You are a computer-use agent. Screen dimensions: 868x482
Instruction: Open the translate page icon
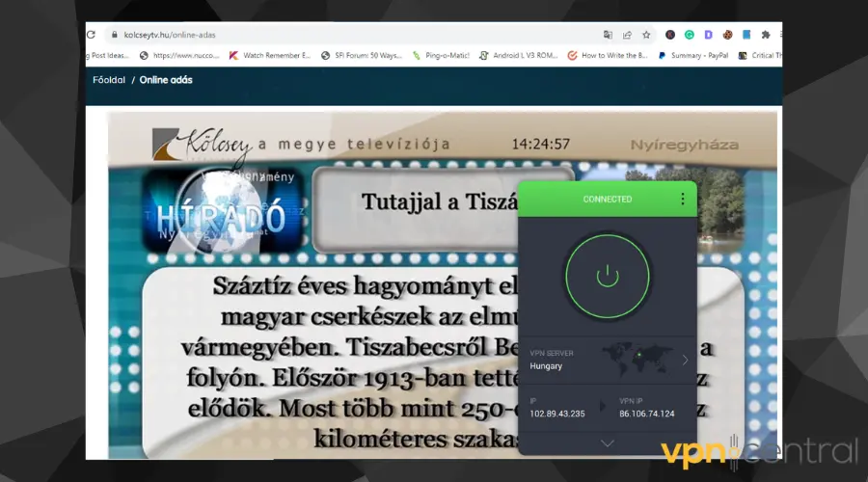[x=608, y=35]
